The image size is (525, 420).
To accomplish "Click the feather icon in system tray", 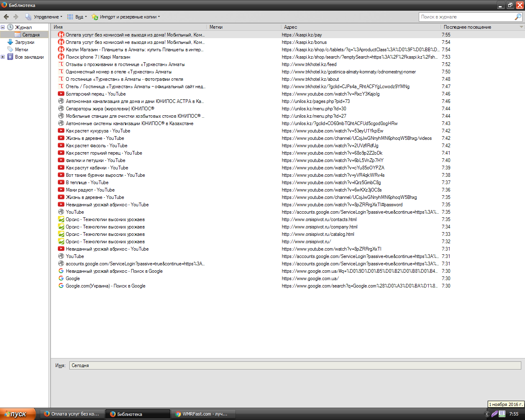I will click(495, 414).
